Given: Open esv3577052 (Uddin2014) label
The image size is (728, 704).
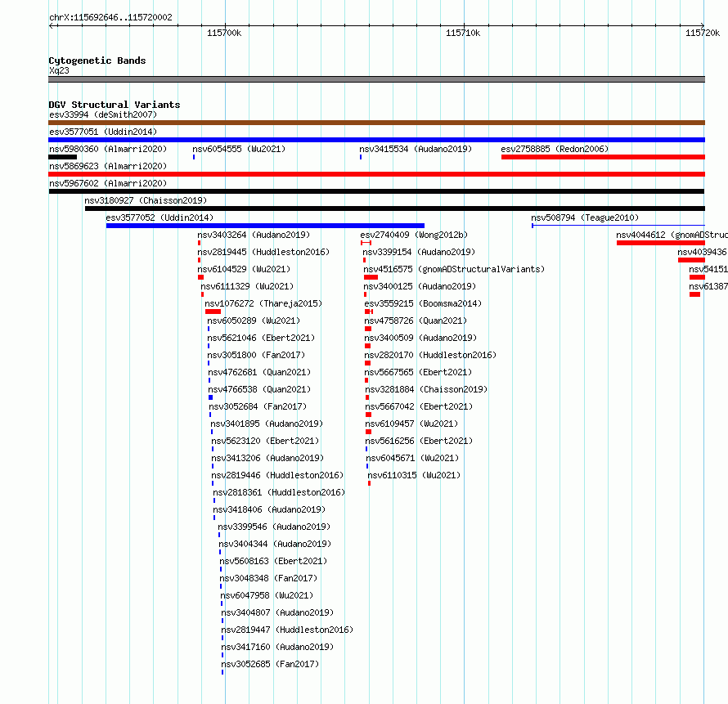Looking at the screenshot, I should point(160,217).
